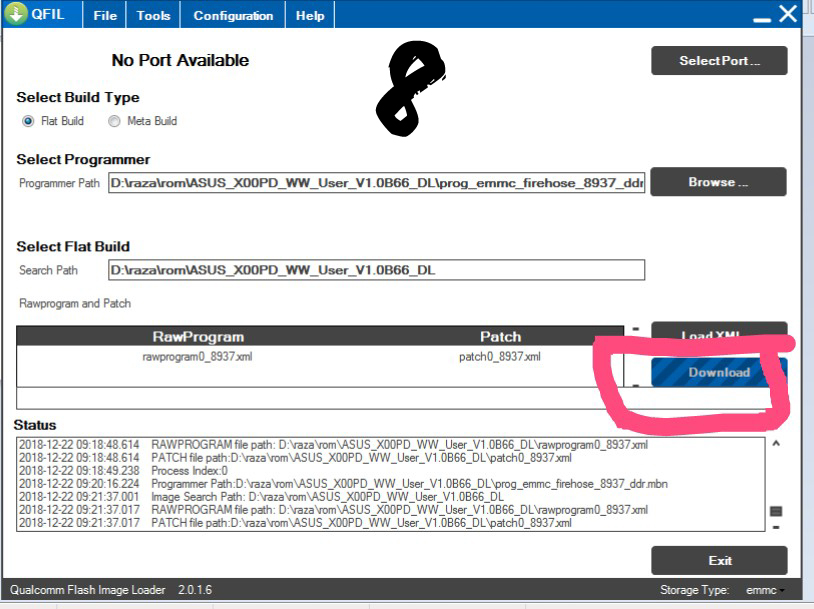
Task: Click the status log scroll-up arrow
Action: click(776, 444)
